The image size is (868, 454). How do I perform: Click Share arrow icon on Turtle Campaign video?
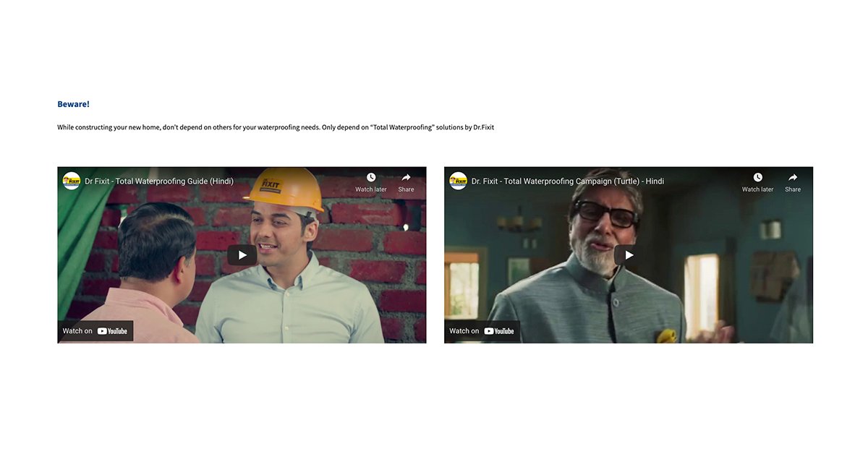pos(793,178)
